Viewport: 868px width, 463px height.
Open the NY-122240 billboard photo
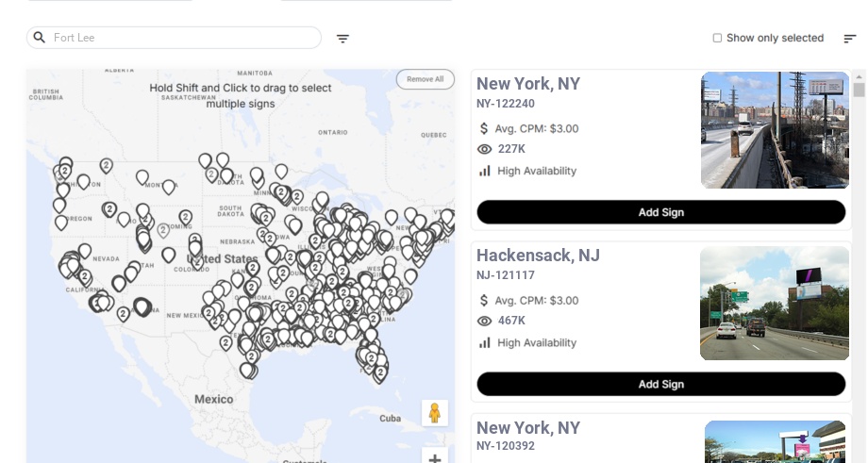click(775, 130)
